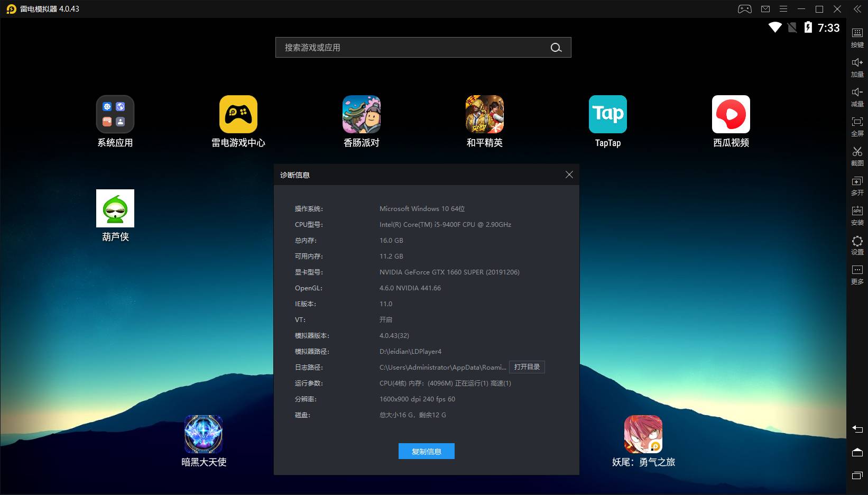Open the 妖尾：勇气之旅 game
Screen dimensions: 868x495
643,434
